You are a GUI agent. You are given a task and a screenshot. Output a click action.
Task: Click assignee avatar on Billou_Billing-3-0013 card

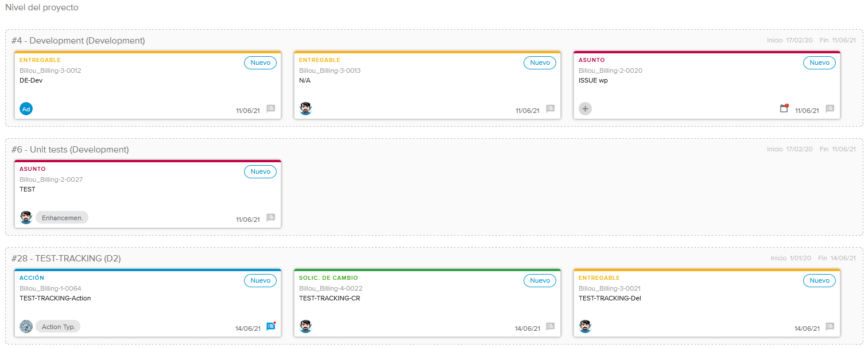click(x=305, y=109)
